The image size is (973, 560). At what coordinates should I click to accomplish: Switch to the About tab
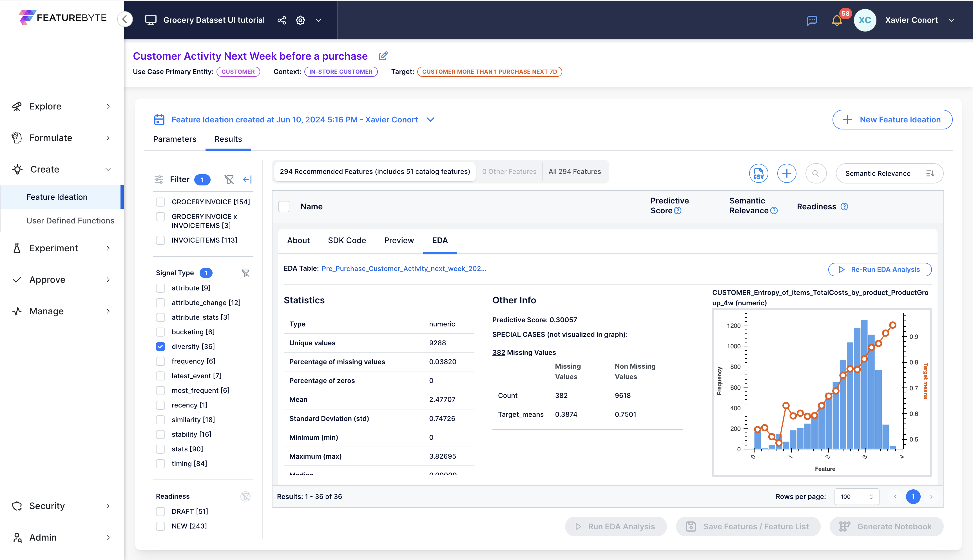pyautogui.click(x=298, y=240)
